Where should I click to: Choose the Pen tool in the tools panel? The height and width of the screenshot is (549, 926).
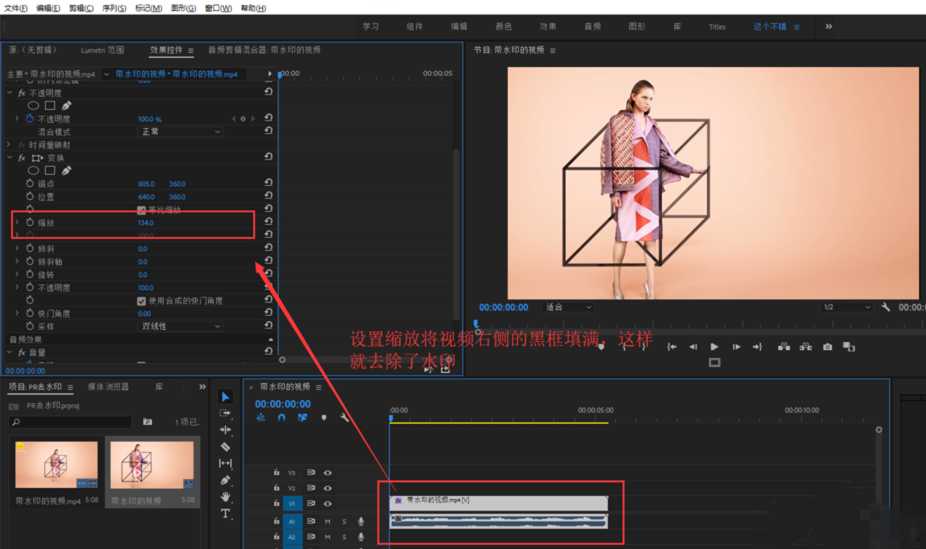pos(226,480)
